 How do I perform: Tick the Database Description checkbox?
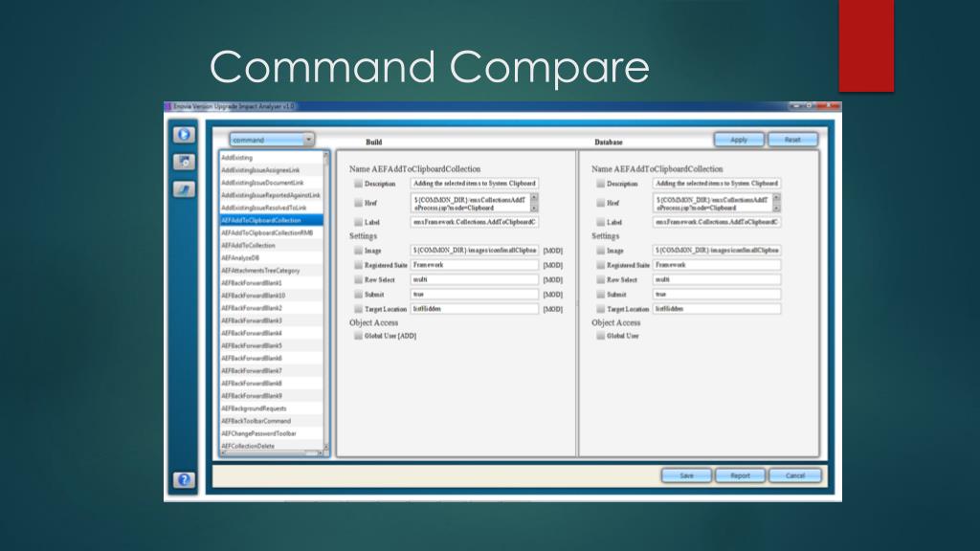click(x=601, y=184)
